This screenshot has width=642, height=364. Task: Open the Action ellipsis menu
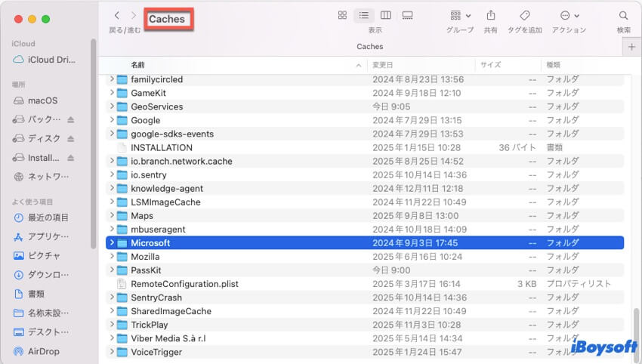(x=569, y=15)
